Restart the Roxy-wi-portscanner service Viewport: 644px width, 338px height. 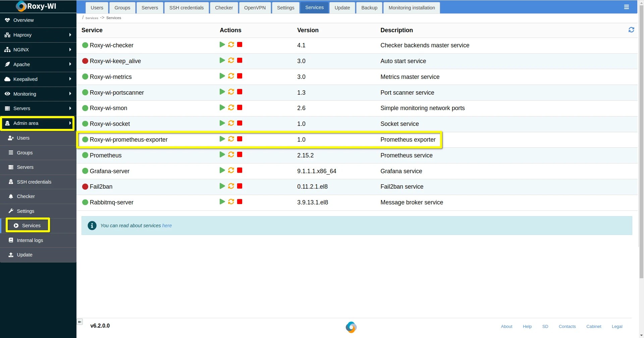point(231,92)
